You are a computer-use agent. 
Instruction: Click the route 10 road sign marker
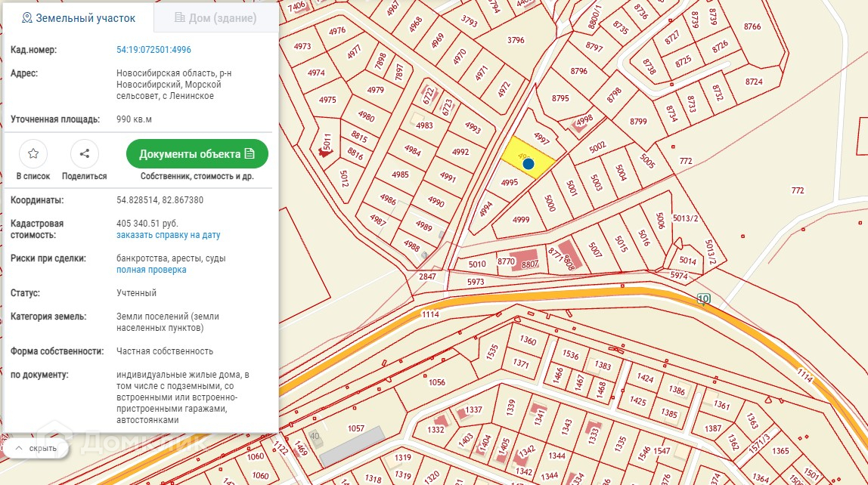click(x=704, y=298)
